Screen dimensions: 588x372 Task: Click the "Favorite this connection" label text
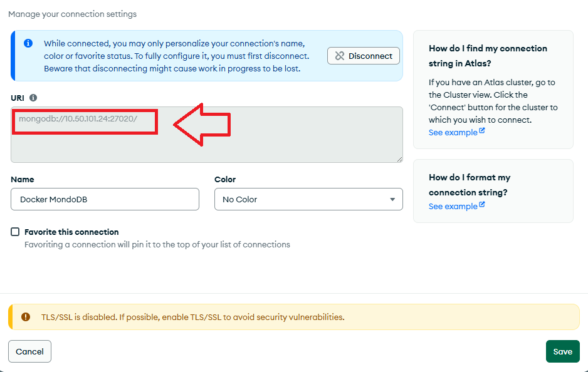pos(71,232)
